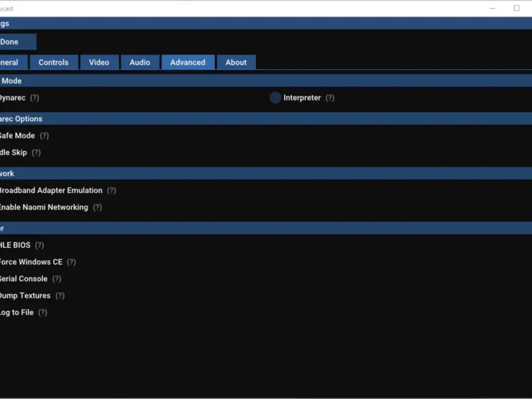Maximize the Flycast window
The width and height of the screenshot is (532, 399).
point(517,8)
